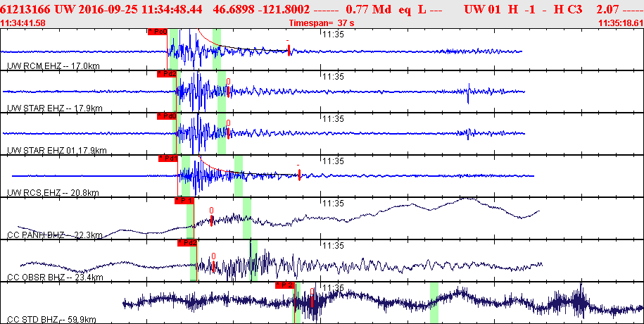Click the start time 11:34:41.58
The image size is (644, 324).
[x=23, y=23]
